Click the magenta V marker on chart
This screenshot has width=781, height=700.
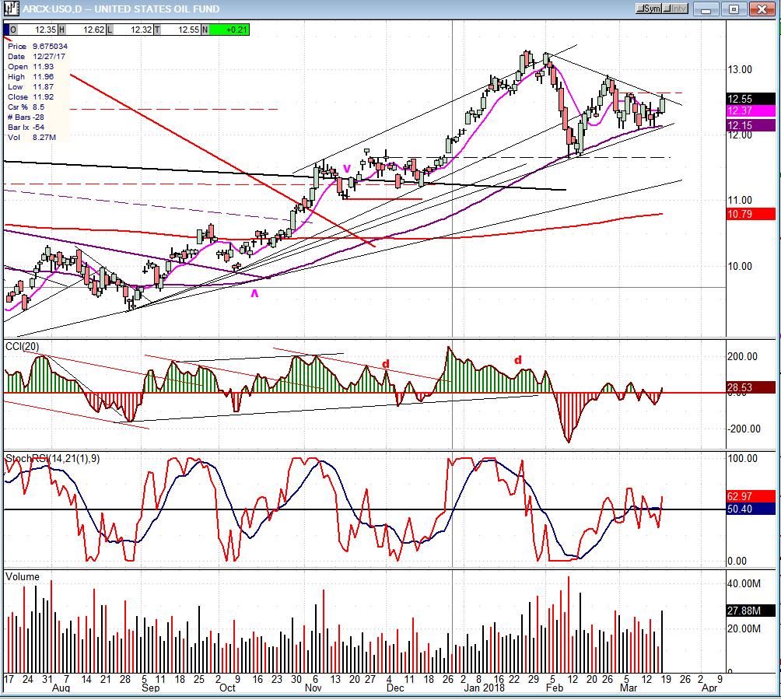click(x=347, y=167)
